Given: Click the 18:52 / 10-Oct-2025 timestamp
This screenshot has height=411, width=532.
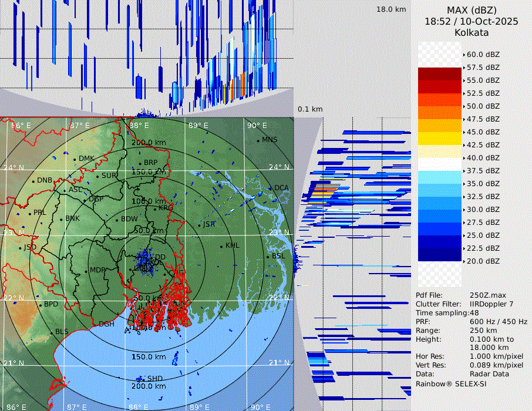Looking at the screenshot, I should (472, 21).
